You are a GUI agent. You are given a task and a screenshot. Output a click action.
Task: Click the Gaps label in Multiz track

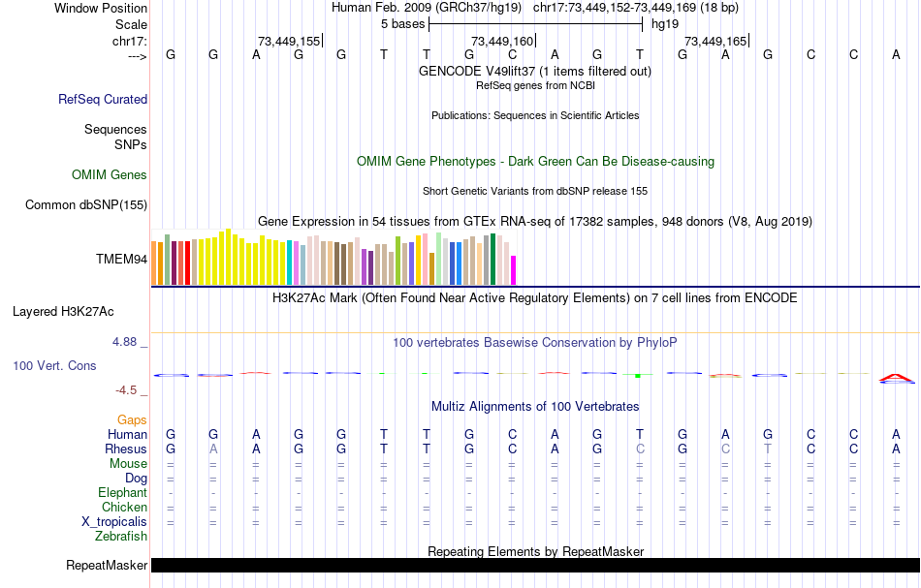132,419
